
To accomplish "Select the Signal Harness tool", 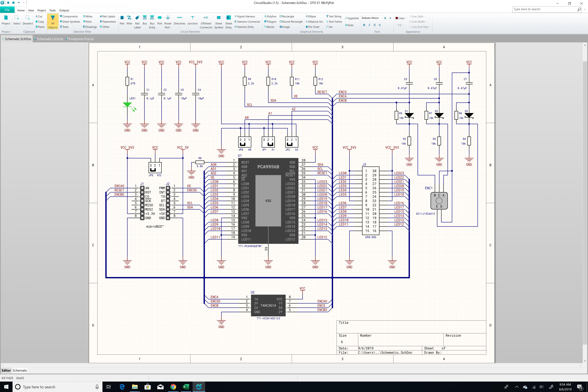I will [245, 17].
